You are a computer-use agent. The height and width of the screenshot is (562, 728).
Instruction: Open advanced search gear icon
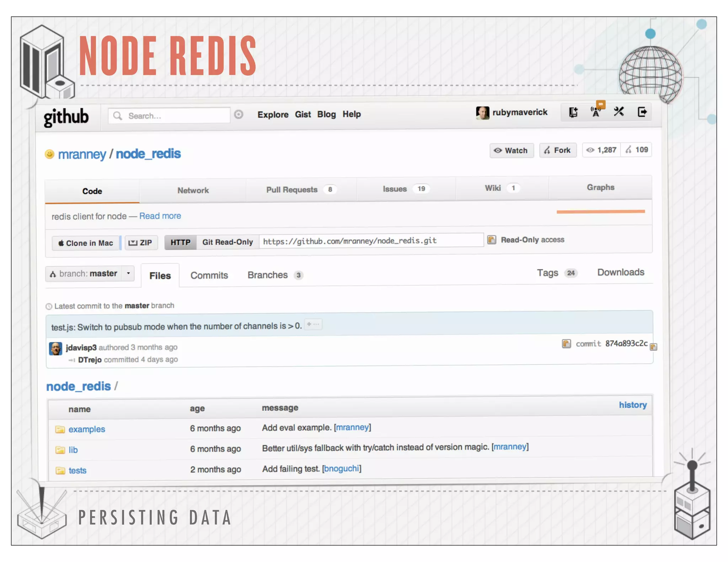click(x=239, y=114)
